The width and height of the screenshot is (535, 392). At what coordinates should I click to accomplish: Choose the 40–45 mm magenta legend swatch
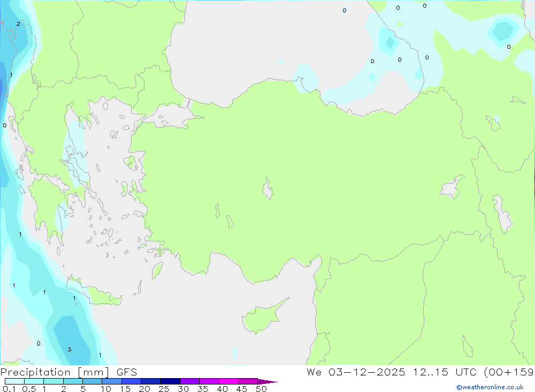coord(228,381)
